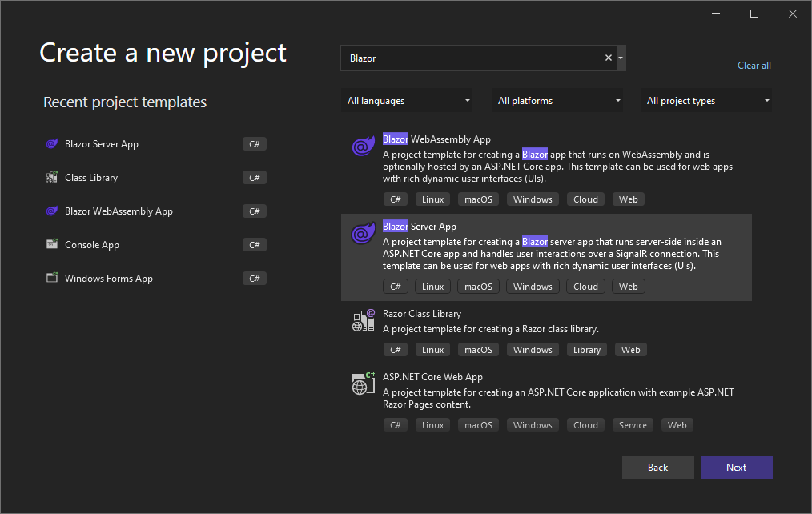
Task: Maximize the Create a new project window
Action: (x=754, y=14)
